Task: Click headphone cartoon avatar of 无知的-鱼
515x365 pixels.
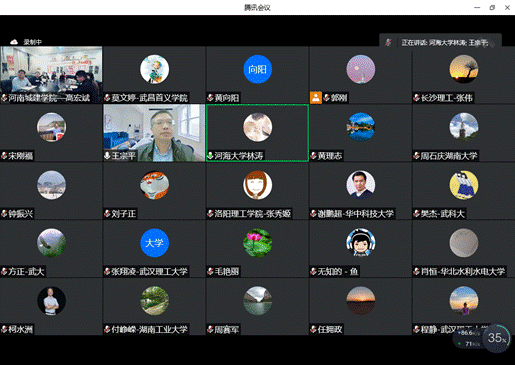Action: 361,243
